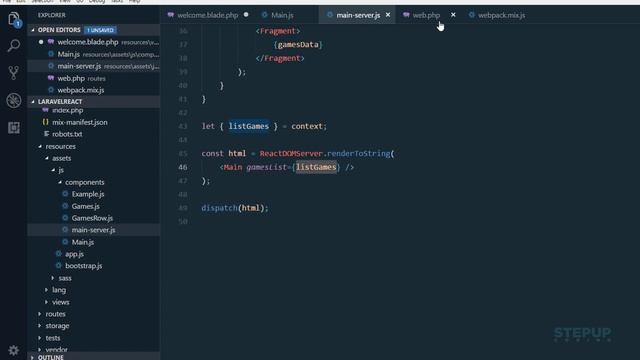Image resolution: width=640 pixels, height=360 pixels.
Task: Open welcome.blade.php in Open Editors
Action: 94,42
